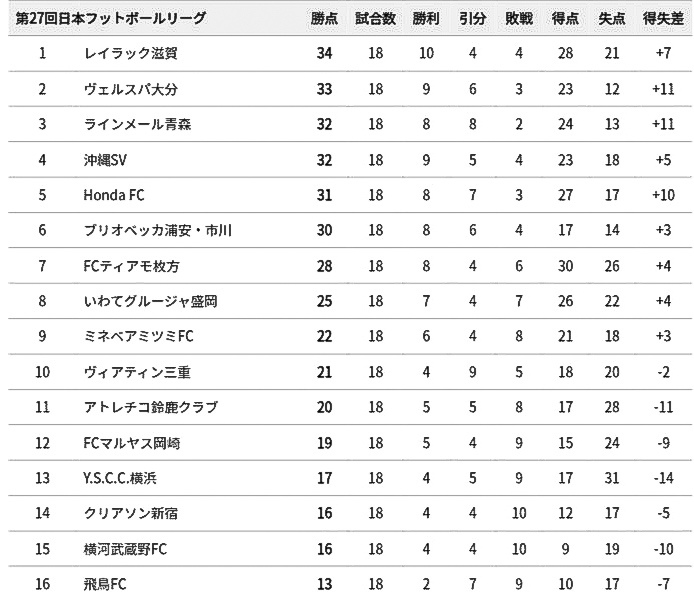Click the 勝点 column header
The width and height of the screenshot is (694, 599).
coord(324,18)
